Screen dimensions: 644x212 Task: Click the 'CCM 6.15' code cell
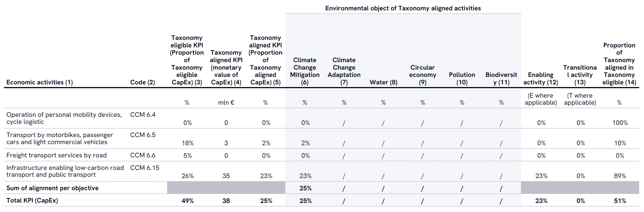click(x=145, y=168)
